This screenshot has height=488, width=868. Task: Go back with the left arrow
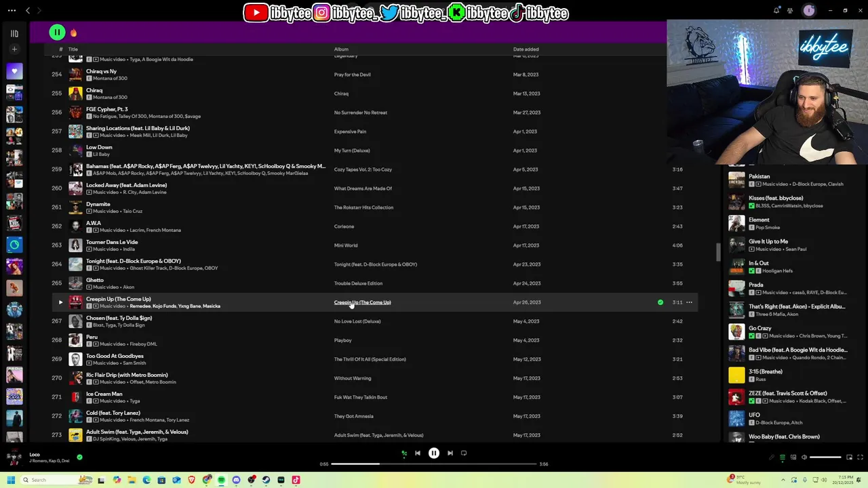[x=28, y=10]
